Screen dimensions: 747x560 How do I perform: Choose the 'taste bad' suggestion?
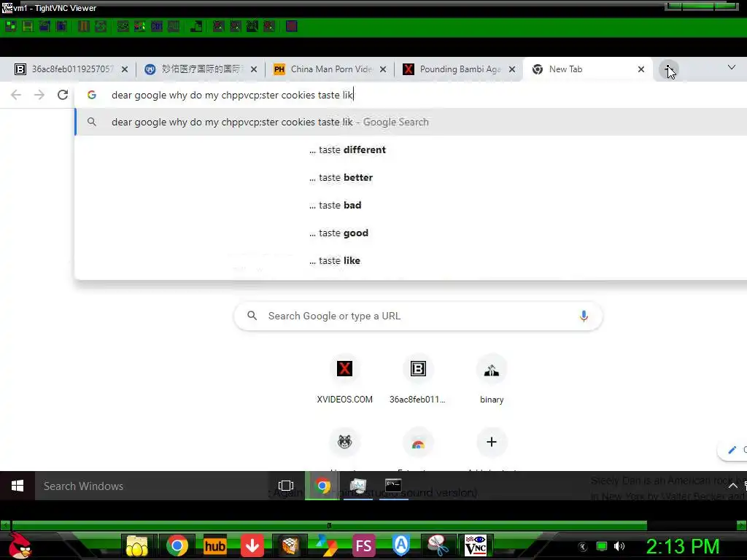point(411,205)
